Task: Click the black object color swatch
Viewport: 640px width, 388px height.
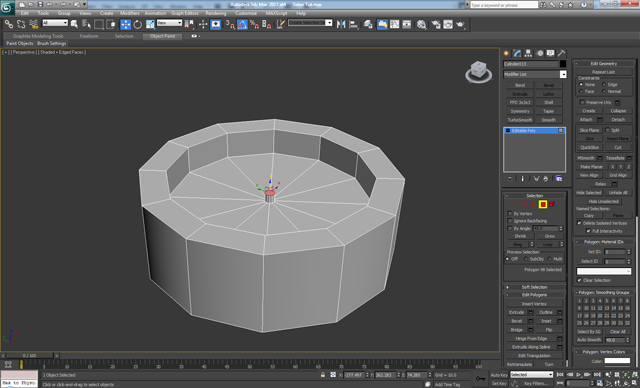Action: [x=563, y=64]
